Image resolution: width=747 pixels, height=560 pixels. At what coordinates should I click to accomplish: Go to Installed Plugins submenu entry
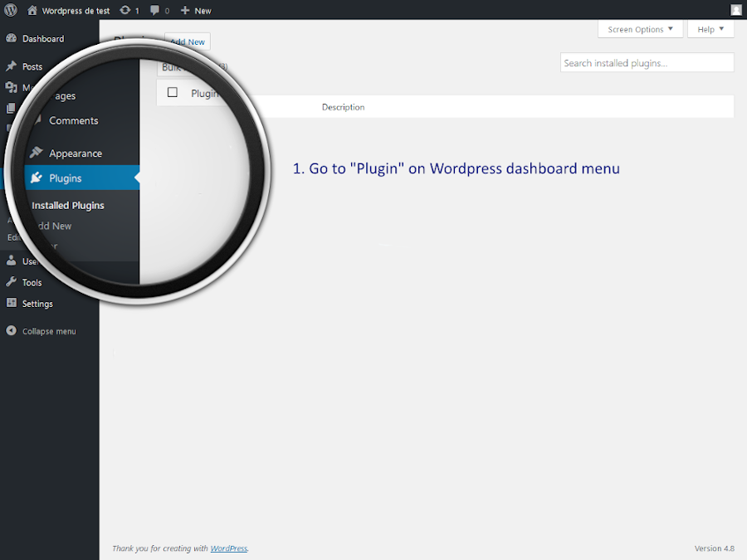[x=67, y=205]
